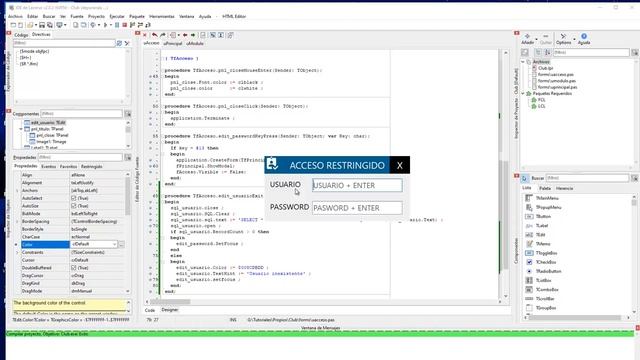This screenshot has height=360, width=640.
Task: Open the Ejecutar menu
Action: coord(117,16)
